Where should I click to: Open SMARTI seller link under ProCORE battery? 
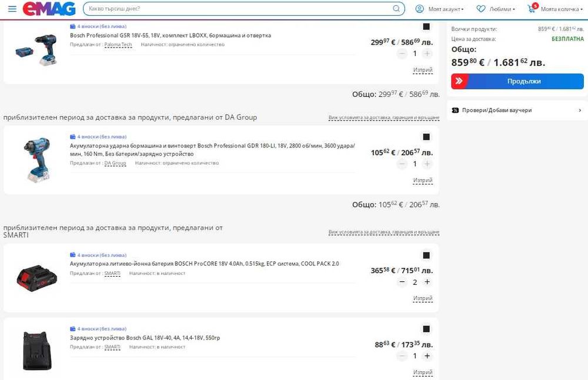pyautogui.click(x=112, y=273)
